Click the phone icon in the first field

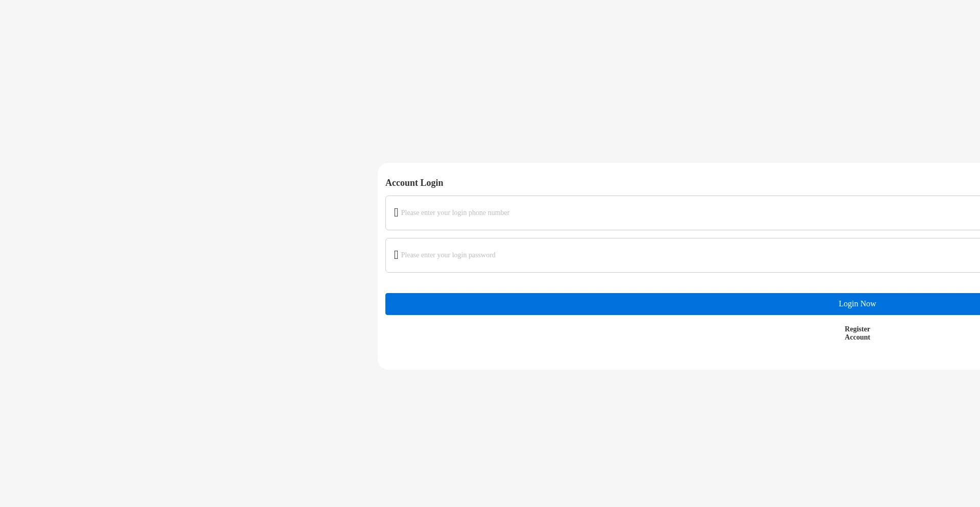pyautogui.click(x=396, y=212)
